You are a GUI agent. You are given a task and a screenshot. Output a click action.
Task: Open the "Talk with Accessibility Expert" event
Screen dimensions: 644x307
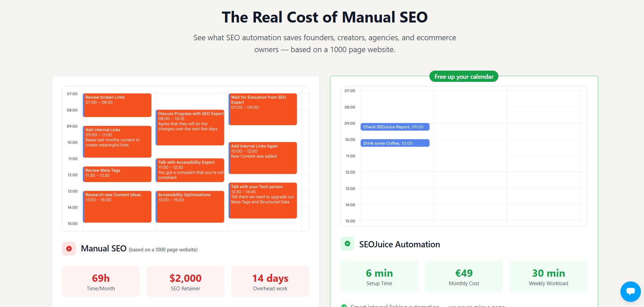click(x=190, y=170)
